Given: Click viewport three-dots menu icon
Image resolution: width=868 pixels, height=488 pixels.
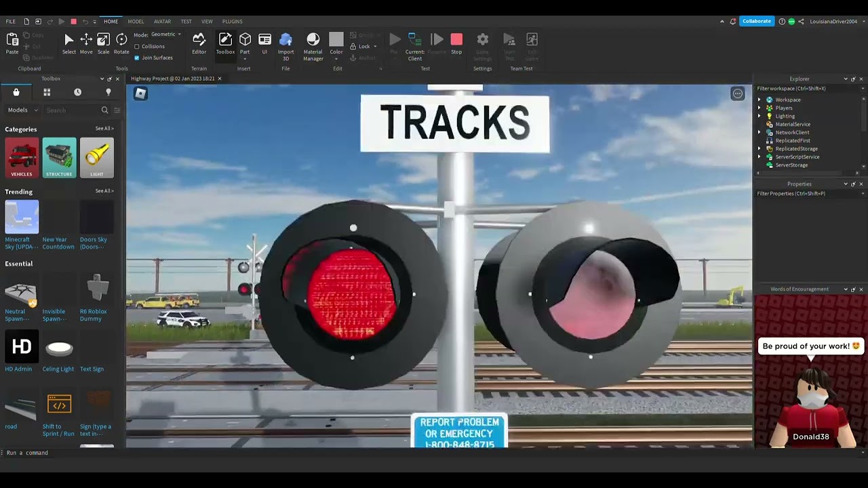Looking at the screenshot, I should (738, 94).
